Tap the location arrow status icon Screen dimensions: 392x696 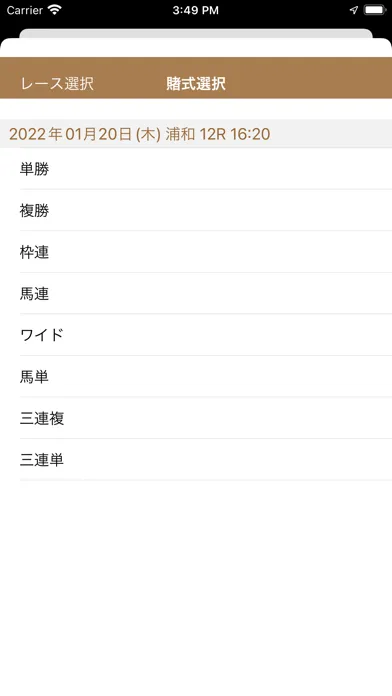click(354, 10)
